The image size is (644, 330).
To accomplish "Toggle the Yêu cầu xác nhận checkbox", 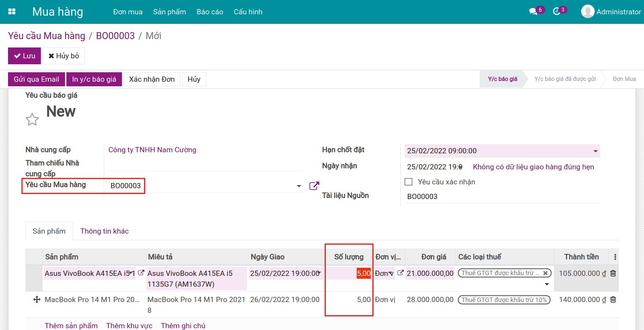I will pyautogui.click(x=408, y=182).
